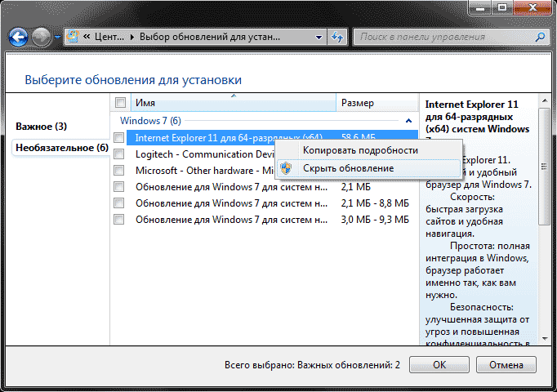Switch to Важное (3) tab
557x392 pixels.
[41, 127]
